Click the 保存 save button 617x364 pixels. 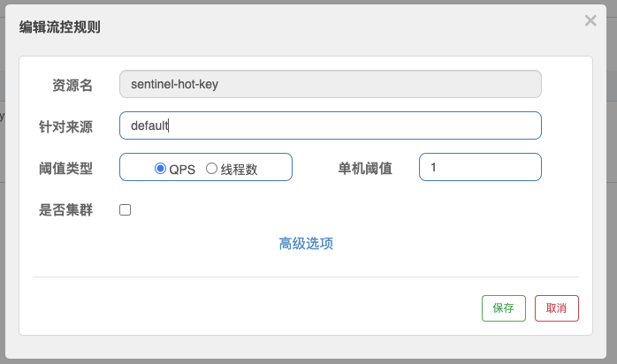click(x=504, y=307)
